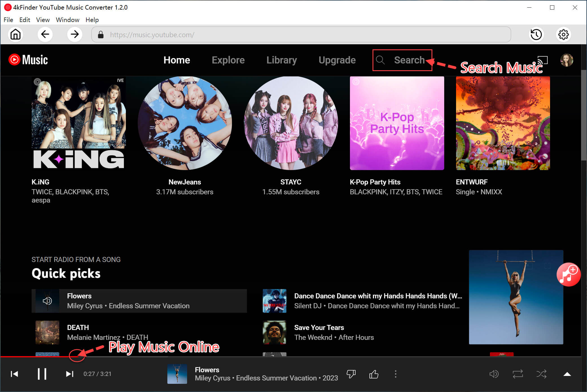Click the back arrow navigation icon

pos(45,35)
